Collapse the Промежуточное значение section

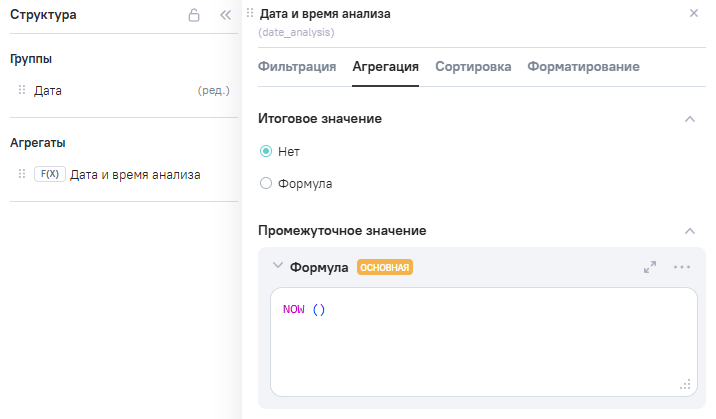coord(689,231)
